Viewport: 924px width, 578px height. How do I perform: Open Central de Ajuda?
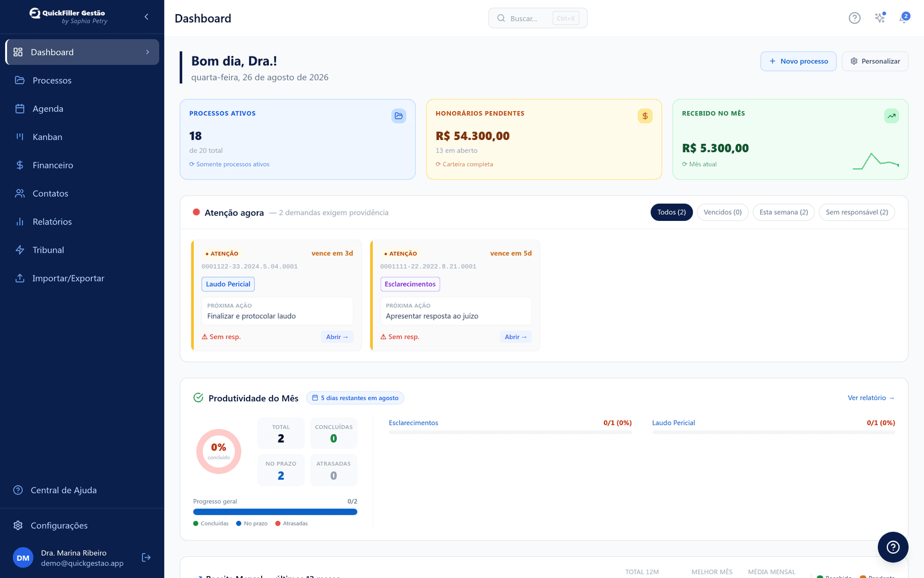[82, 490]
